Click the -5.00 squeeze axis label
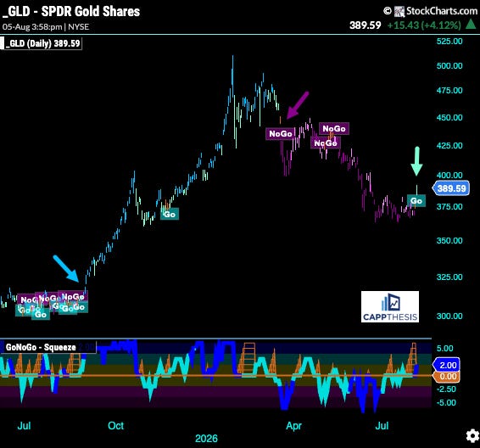The height and width of the screenshot is (448, 480). click(446, 403)
